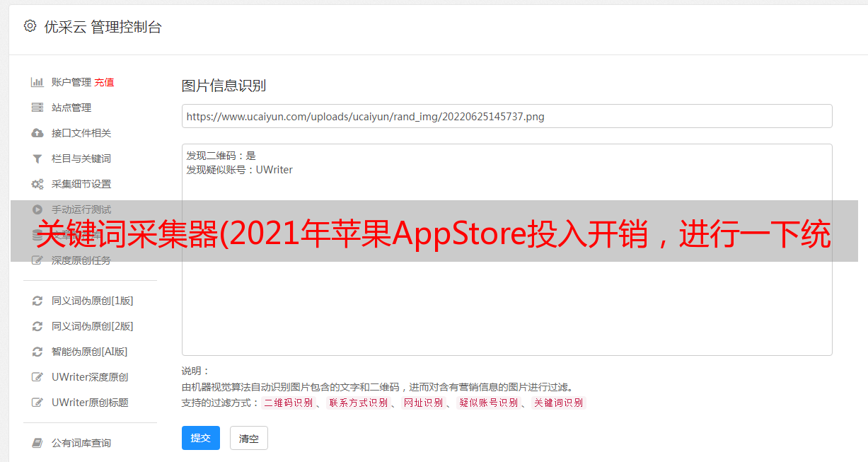Click the filter funnel icon for 栏目与关键词
Viewport: 868px width, 462px height.
37,158
